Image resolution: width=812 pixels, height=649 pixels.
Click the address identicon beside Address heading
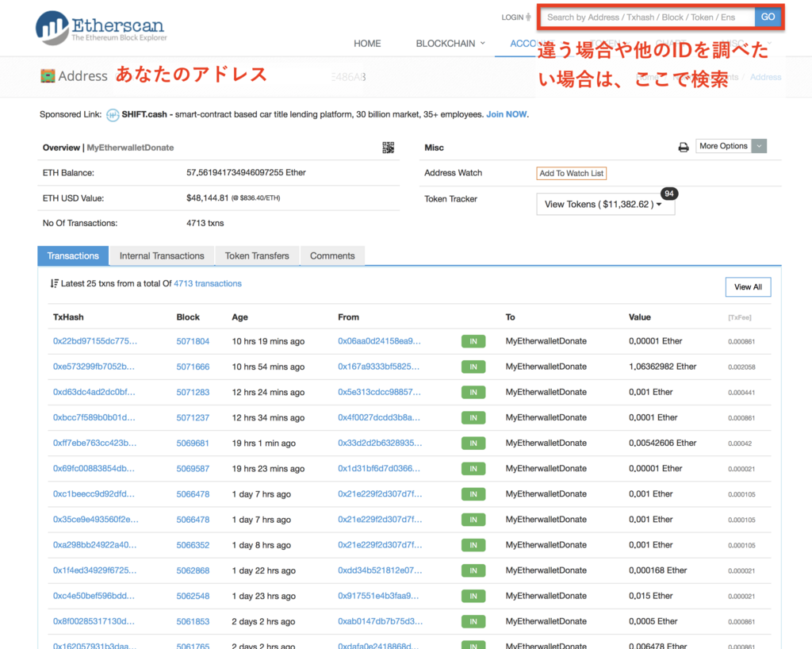[x=48, y=76]
